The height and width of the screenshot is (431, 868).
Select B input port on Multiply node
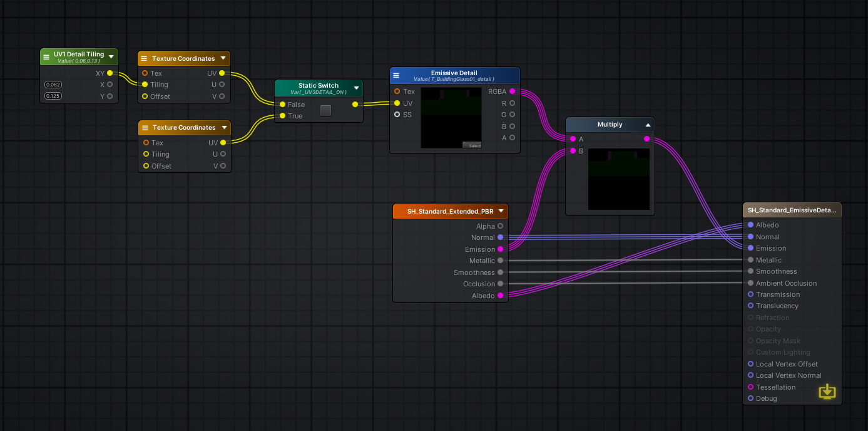click(573, 150)
